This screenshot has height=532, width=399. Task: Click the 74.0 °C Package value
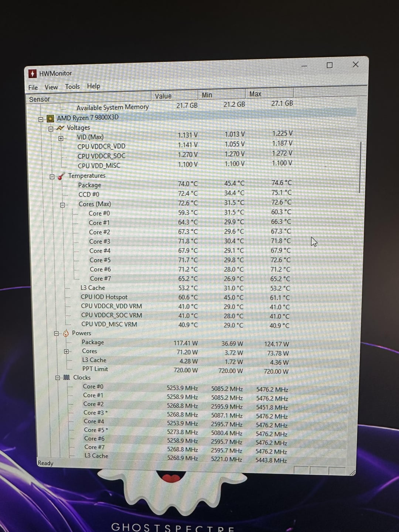(x=188, y=184)
